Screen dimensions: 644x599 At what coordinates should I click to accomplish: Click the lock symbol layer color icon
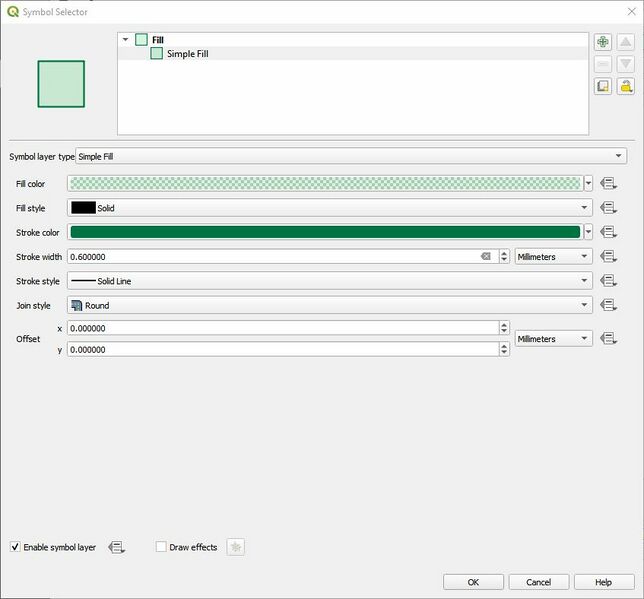[x=625, y=86]
